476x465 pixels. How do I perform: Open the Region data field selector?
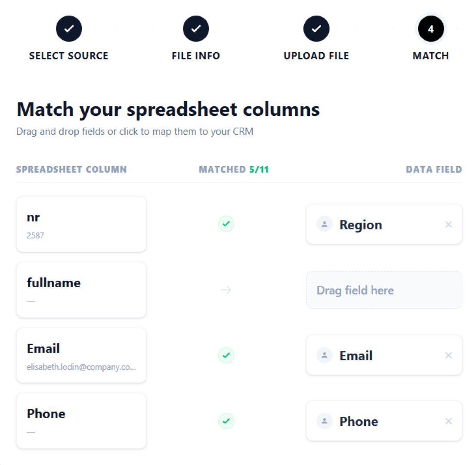click(379, 224)
